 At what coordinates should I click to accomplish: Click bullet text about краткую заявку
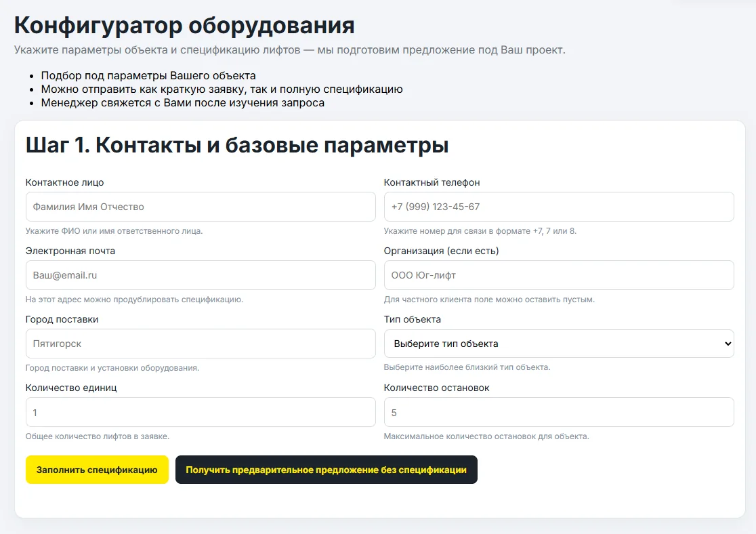222,89
